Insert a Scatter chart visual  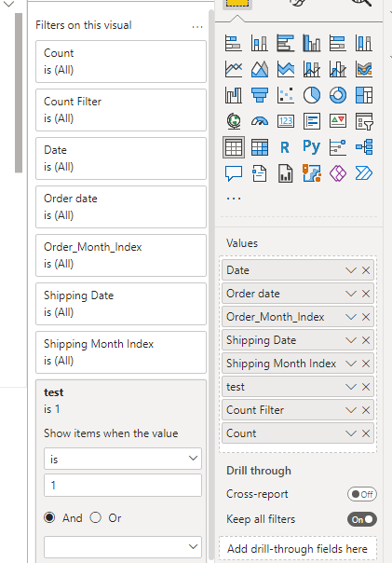click(x=286, y=95)
